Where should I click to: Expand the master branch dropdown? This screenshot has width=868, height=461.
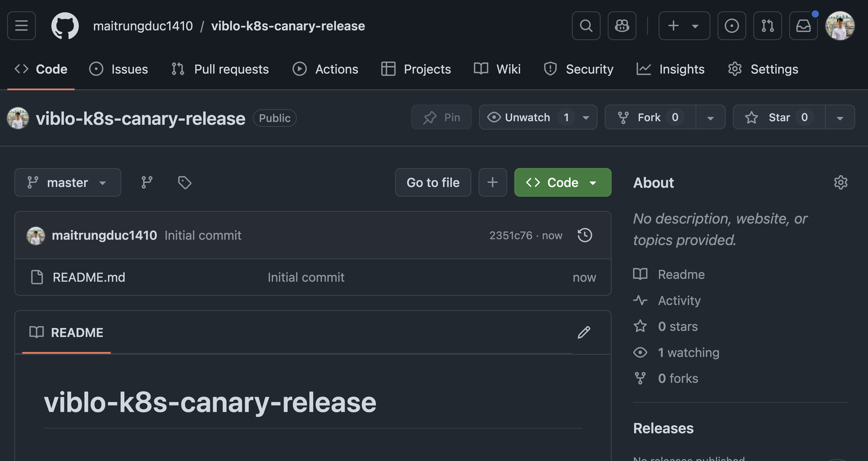coord(68,183)
